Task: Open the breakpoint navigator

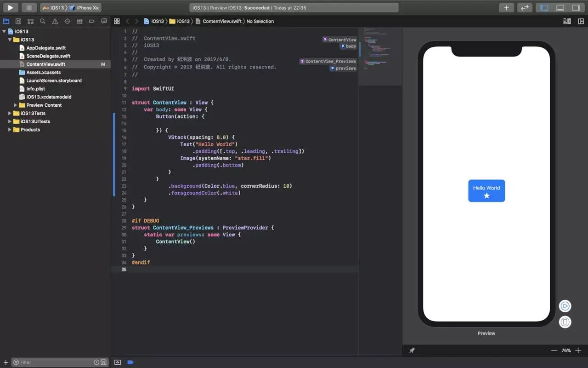Action: (92, 21)
